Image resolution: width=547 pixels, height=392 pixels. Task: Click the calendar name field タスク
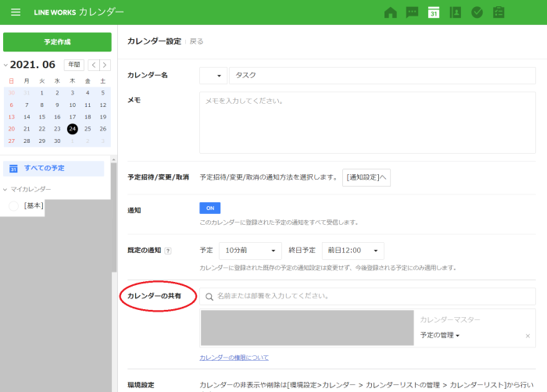pyautogui.click(x=382, y=76)
